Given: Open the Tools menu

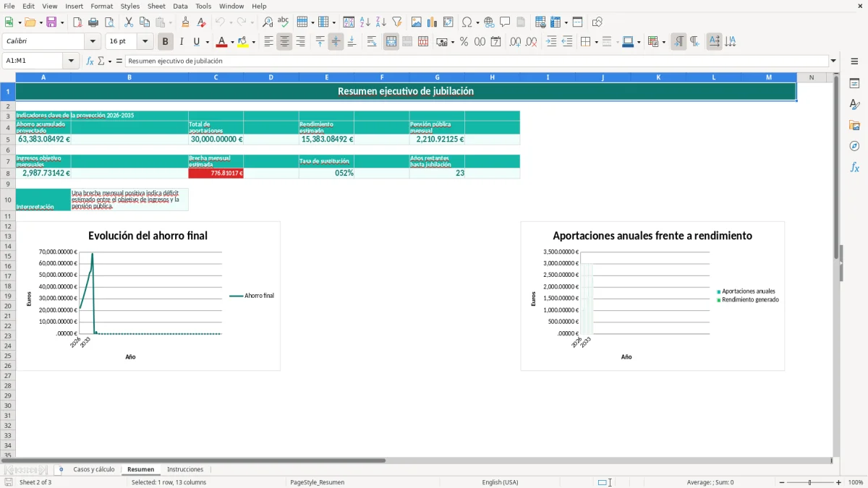Looking at the screenshot, I should pyautogui.click(x=203, y=6).
